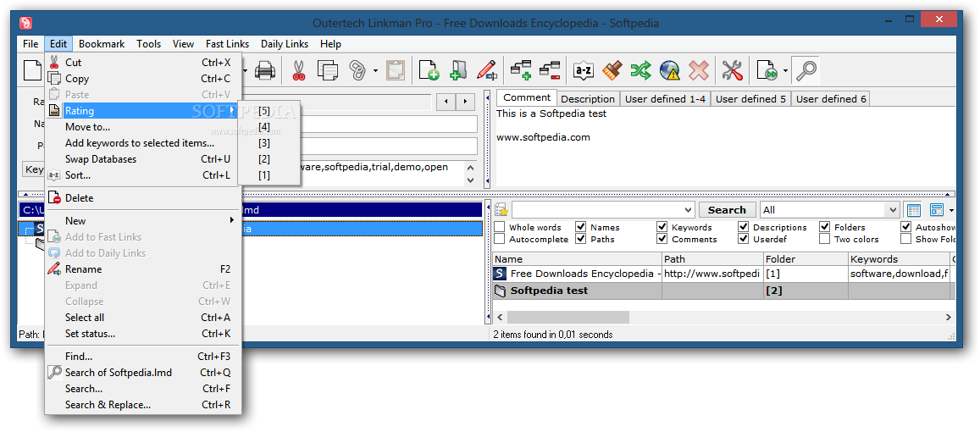Click the results horizontal scrollbar thumb

coord(568,317)
